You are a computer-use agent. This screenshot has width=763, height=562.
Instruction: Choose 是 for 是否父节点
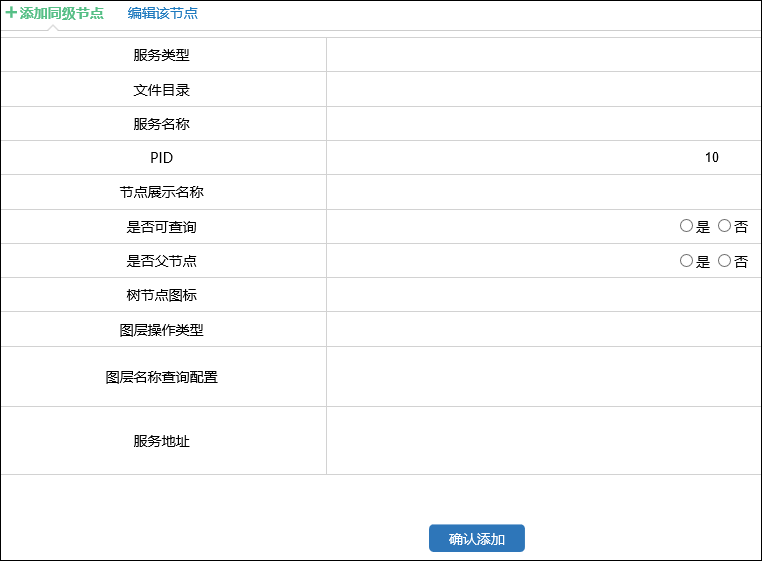coord(686,260)
